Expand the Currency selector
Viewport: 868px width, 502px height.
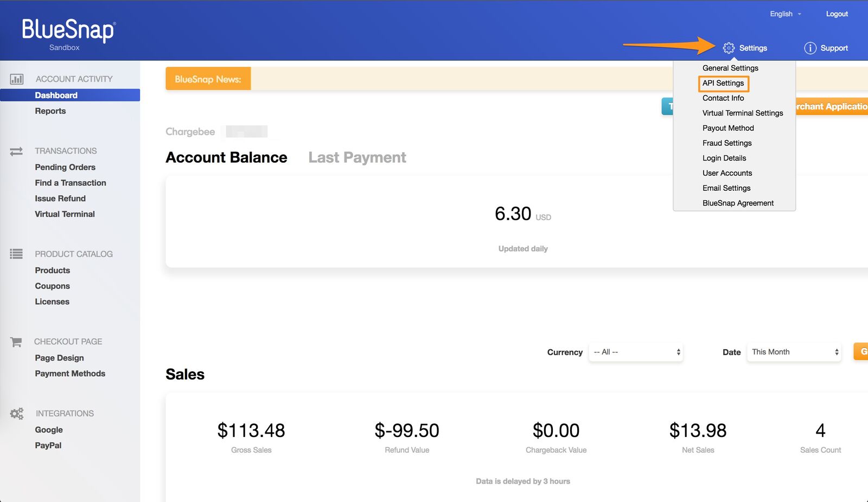point(636,352)
